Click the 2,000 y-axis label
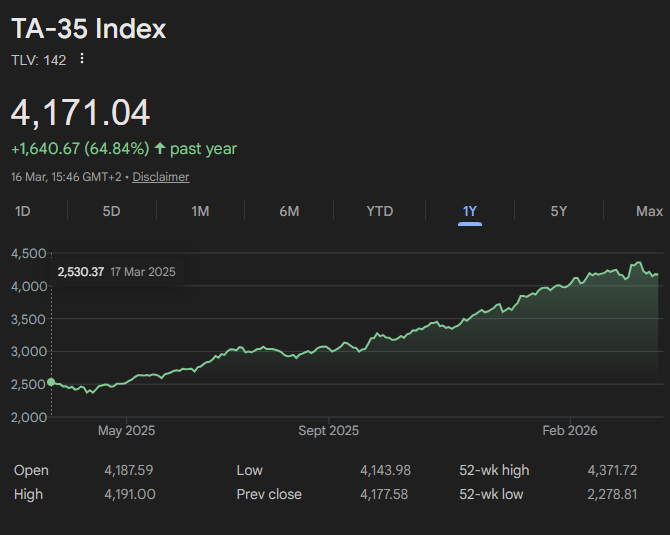 pyautogui.click(x=29, y=417)
